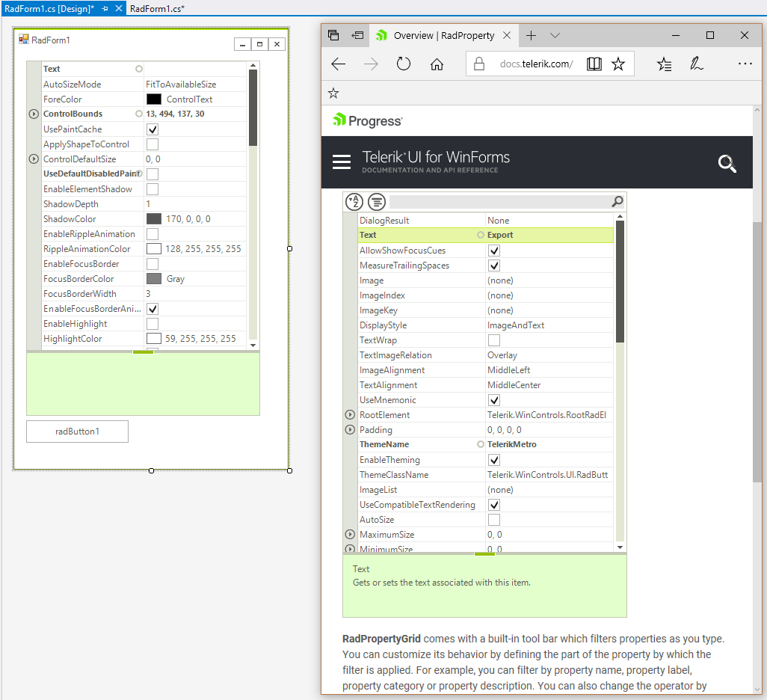
Task: Click the search magnifier in the property grid toolbar
Action: click(x=617, y=202)
